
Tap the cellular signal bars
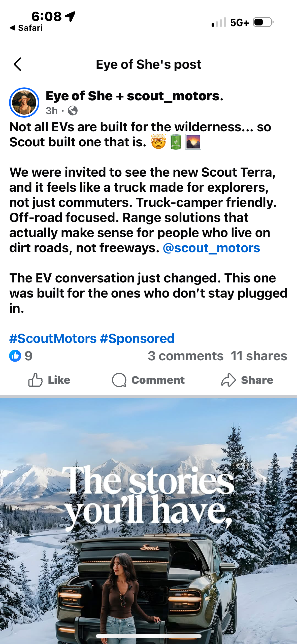(219, 22)
